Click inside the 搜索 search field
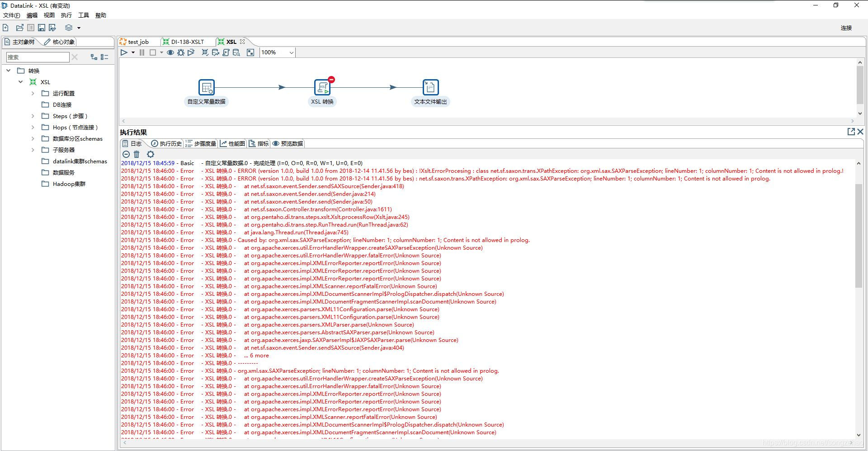 [x=38, y=57]
